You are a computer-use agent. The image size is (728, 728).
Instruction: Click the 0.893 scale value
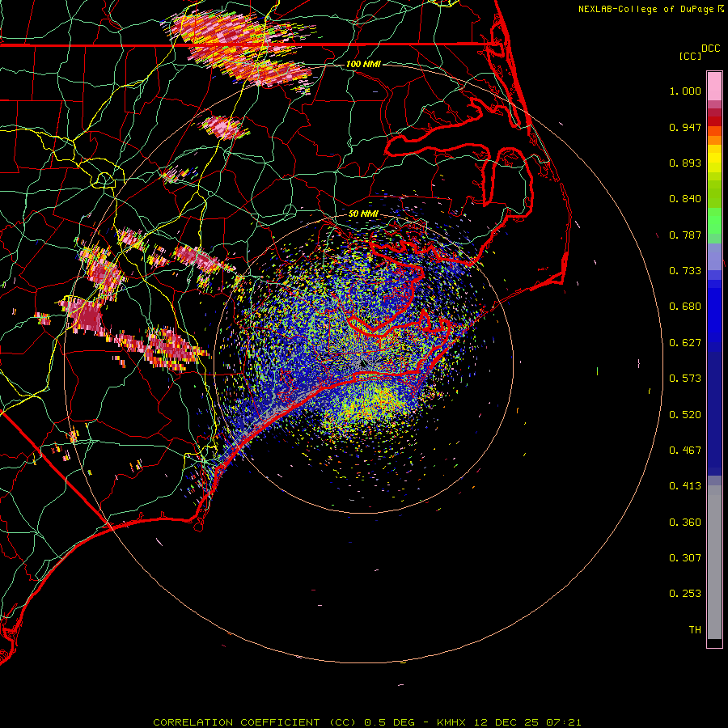pyautogui.click(x=685, y=163)
